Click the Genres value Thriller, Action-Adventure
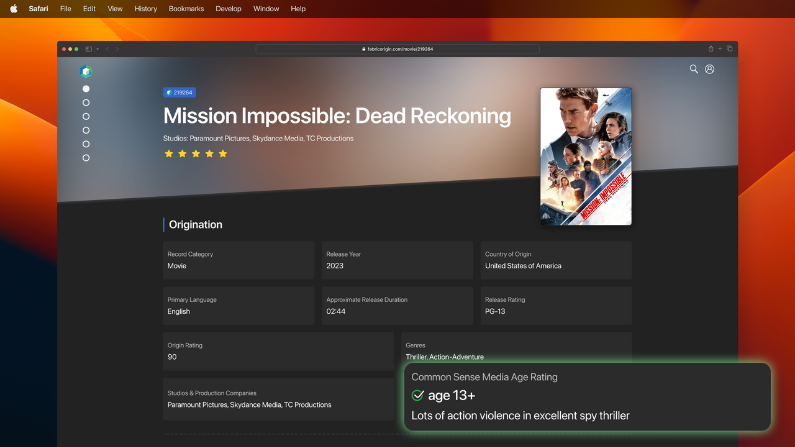 (x=445, y=357)
